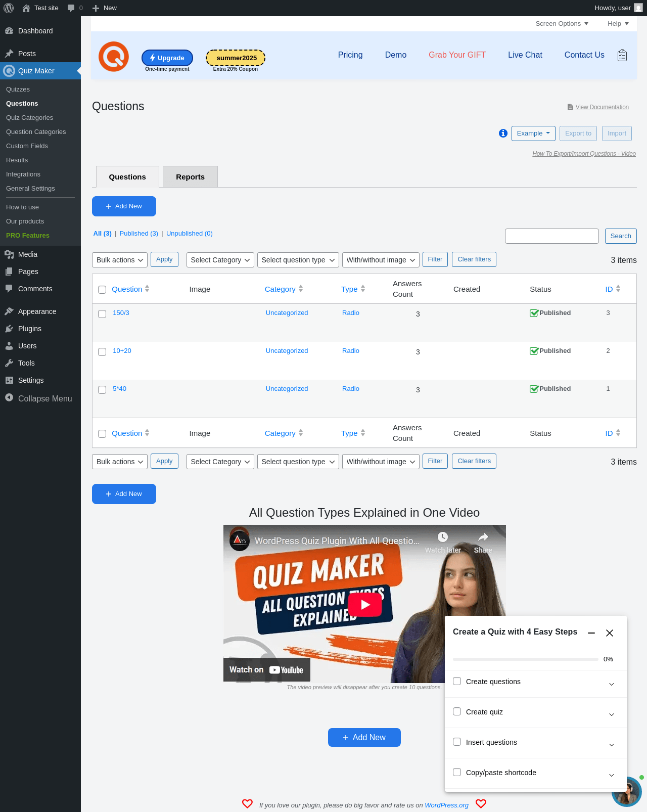
Task: Open Tools in sidebar
Action: pos(40,363)
